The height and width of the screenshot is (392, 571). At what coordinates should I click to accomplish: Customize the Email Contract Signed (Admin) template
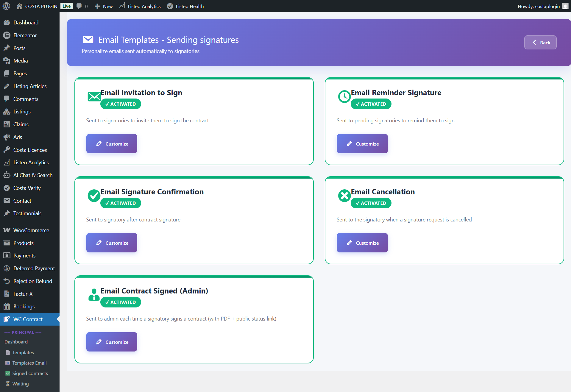112,342
